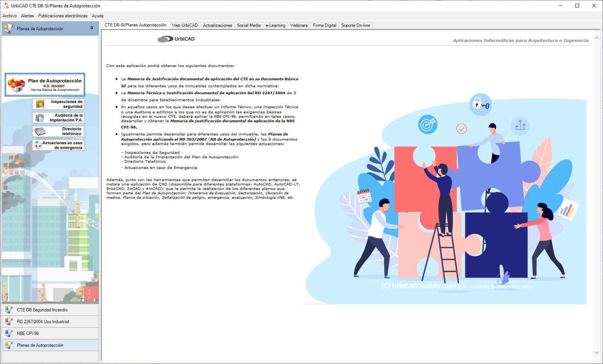Click the text 'Inspecciones de Seguridad' in the list
Image resolution: width=603 pixels, height=364 pixels.
pos(152,152)
